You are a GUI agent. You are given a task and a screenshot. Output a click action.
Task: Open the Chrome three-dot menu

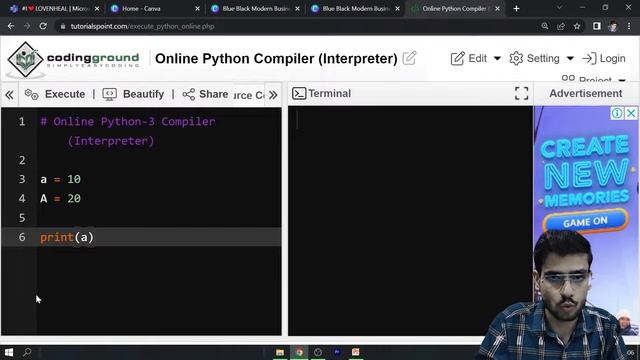click(629, 26)
